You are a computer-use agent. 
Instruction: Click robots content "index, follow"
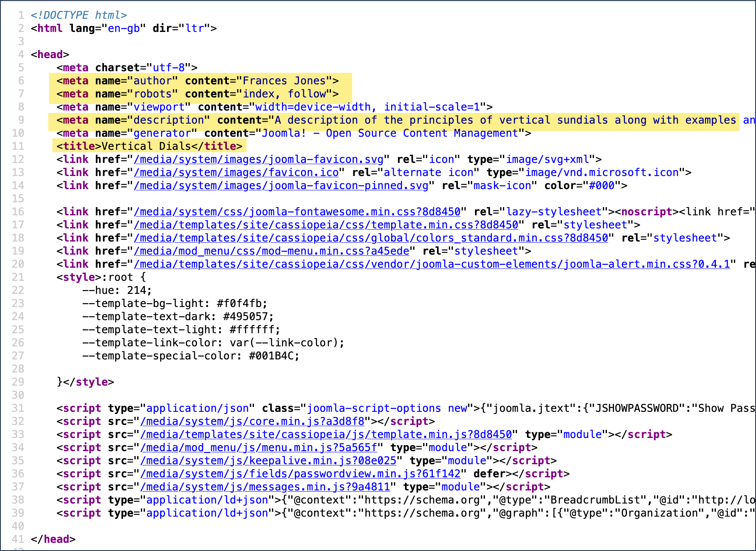click(x=284, y=94)
